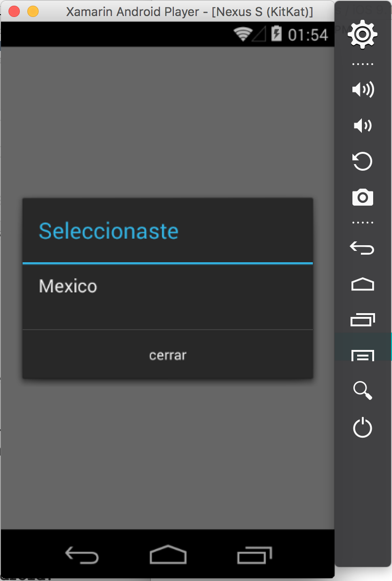The height and width of the screenshot is (581, 392).
Task: Decrease the device volume
Action: pyautogui.click(x=363, y=125)
